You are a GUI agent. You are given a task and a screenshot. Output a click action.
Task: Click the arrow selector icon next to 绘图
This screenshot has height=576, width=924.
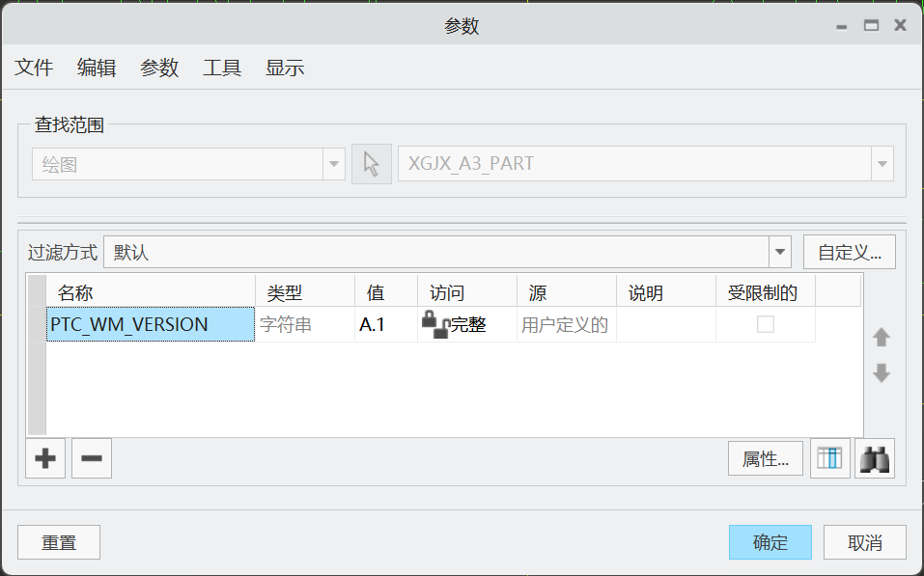point(371,163)
